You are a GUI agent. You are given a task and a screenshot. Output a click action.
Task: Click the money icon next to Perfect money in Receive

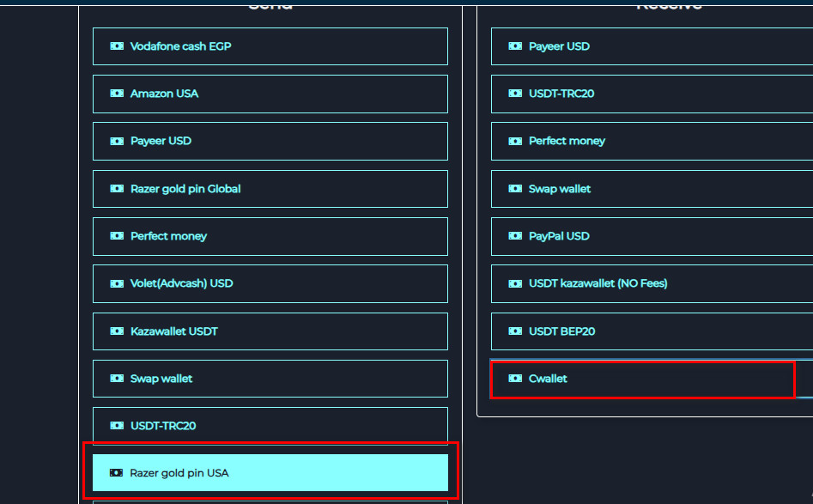click(514, 141)
